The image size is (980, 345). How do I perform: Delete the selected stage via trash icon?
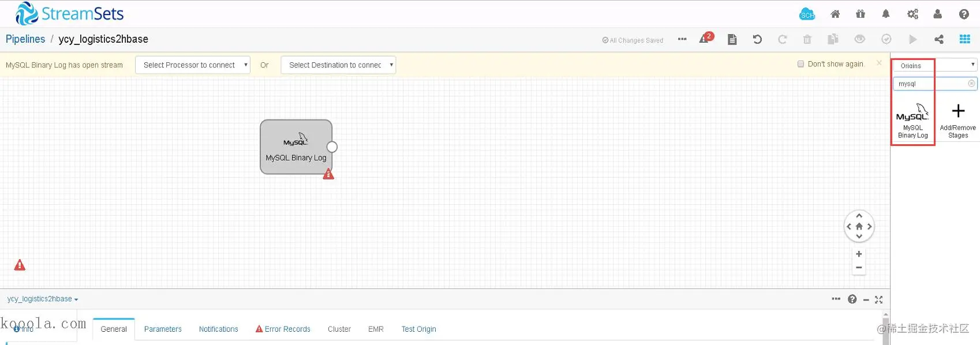pyautogui.click(x=807, y=39)
